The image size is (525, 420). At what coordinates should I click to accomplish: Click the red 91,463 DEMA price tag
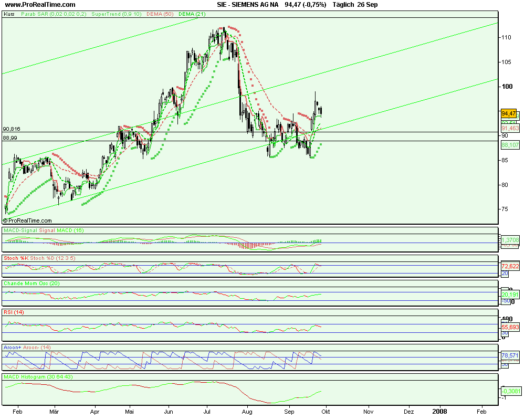[x=510, y=128]
